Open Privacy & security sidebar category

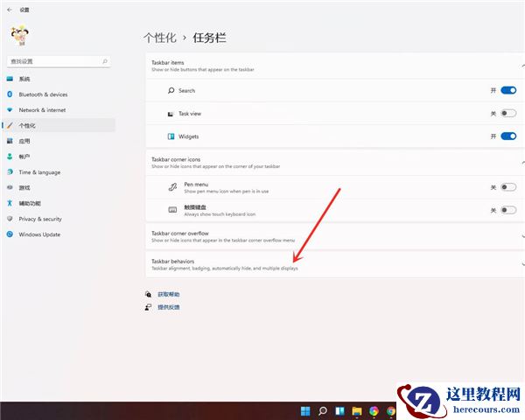tap(59, 219)
